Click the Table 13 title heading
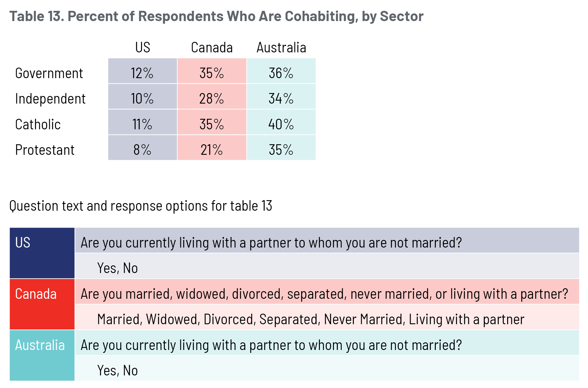This screenshot has width=588, height=388. point(216,16)
